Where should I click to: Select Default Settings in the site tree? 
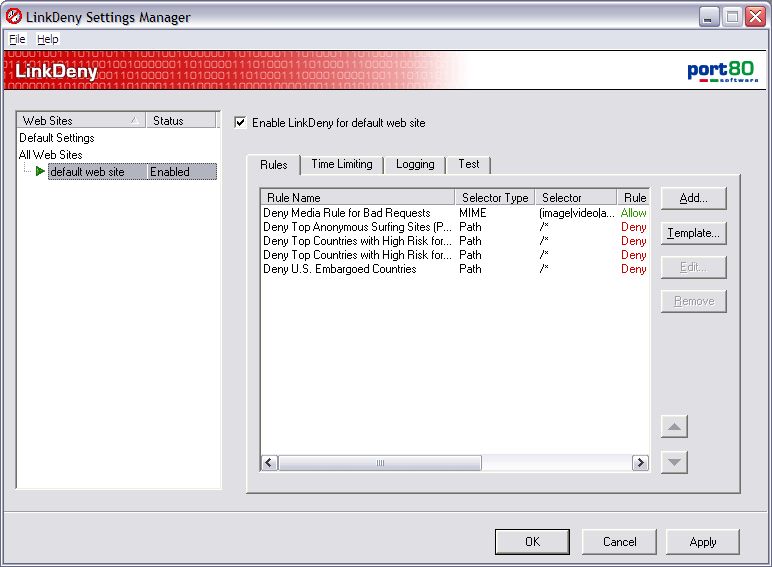pyautogui.click(x=57, y=138)
